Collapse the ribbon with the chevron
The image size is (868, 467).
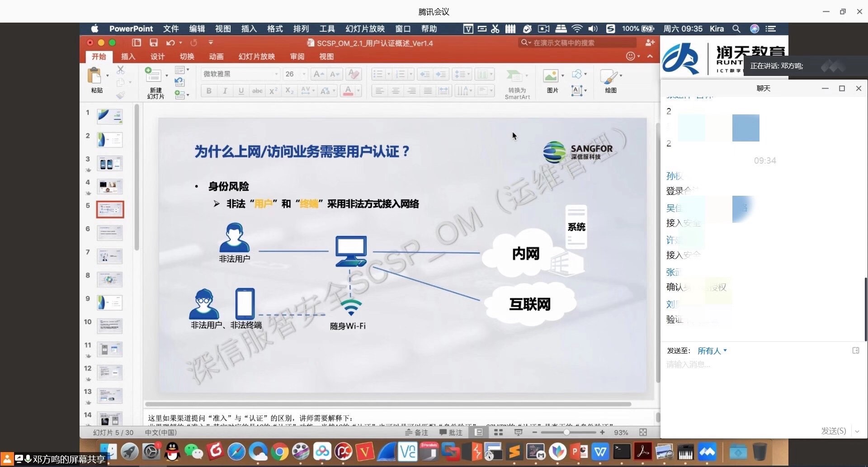click(x=650, y=57)
